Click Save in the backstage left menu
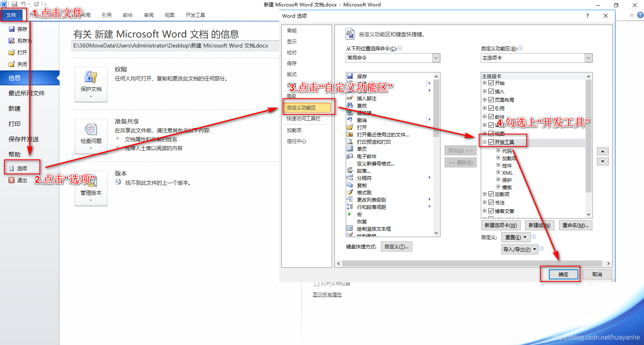The width and height of the screenshot is (644, 345). click(18, 29)
